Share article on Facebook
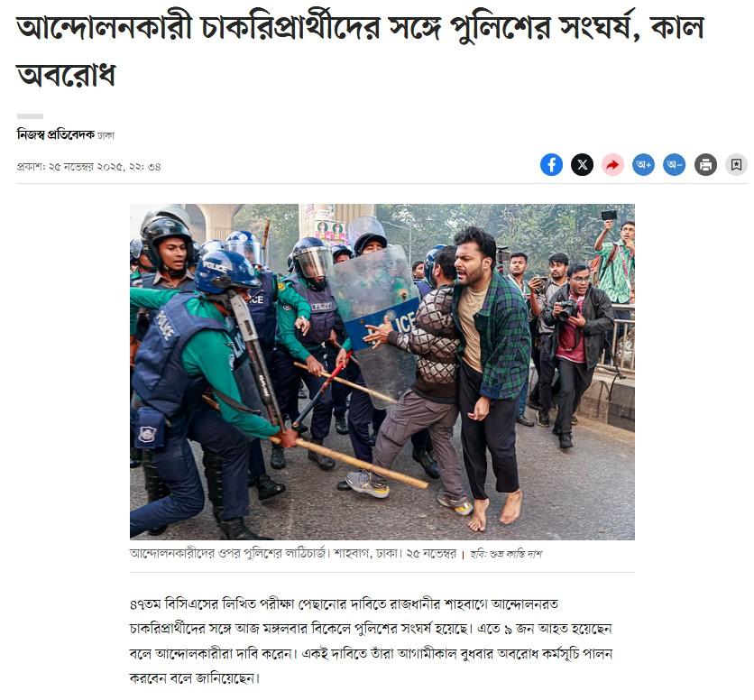Image resolution: width=754 pixels, height=700 pixels. (551, 165)
